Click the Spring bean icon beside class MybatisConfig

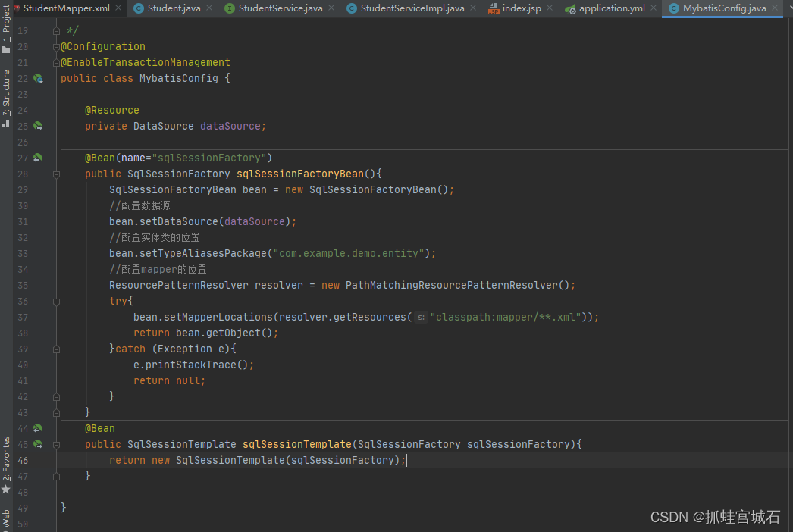click(39, 78)
